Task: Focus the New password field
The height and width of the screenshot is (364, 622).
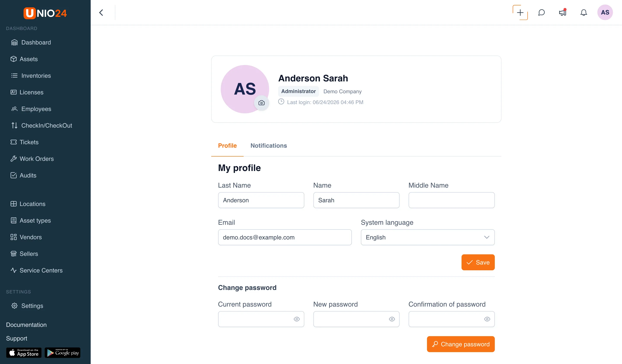Action: pos(356,319)
